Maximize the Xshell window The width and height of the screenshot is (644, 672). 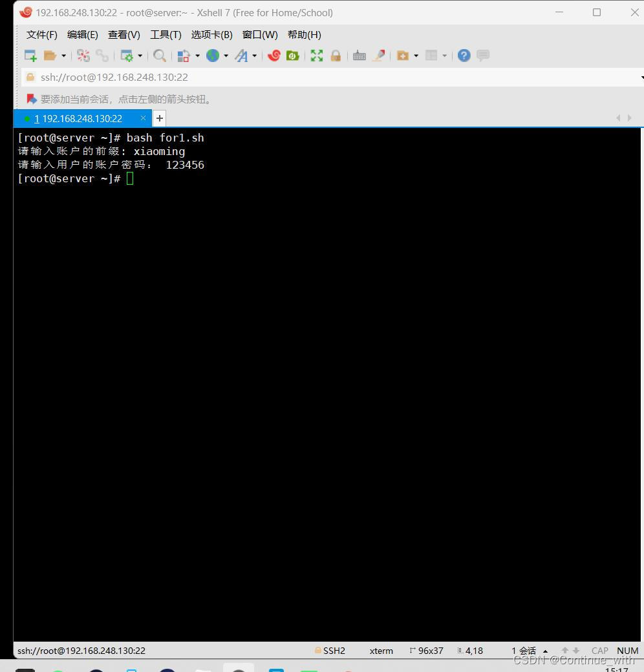click(597, 12)
